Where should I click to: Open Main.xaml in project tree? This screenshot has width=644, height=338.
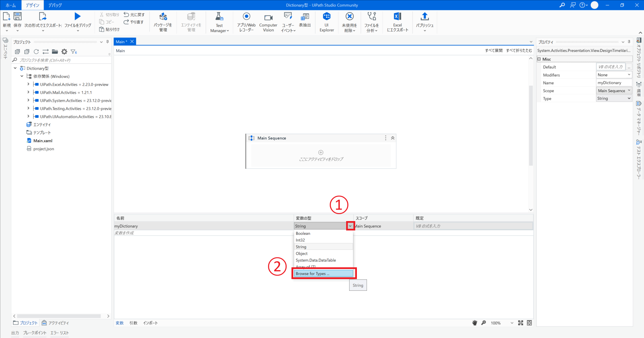click(x=43, y=141)
